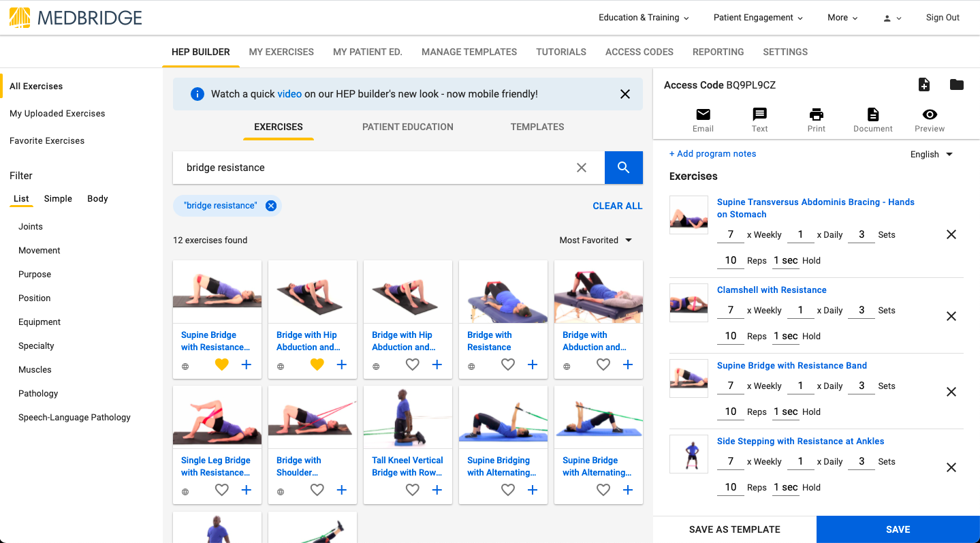
Task: Open My Uploaded Exercises in sidebar
Action: tap(57, 113)
